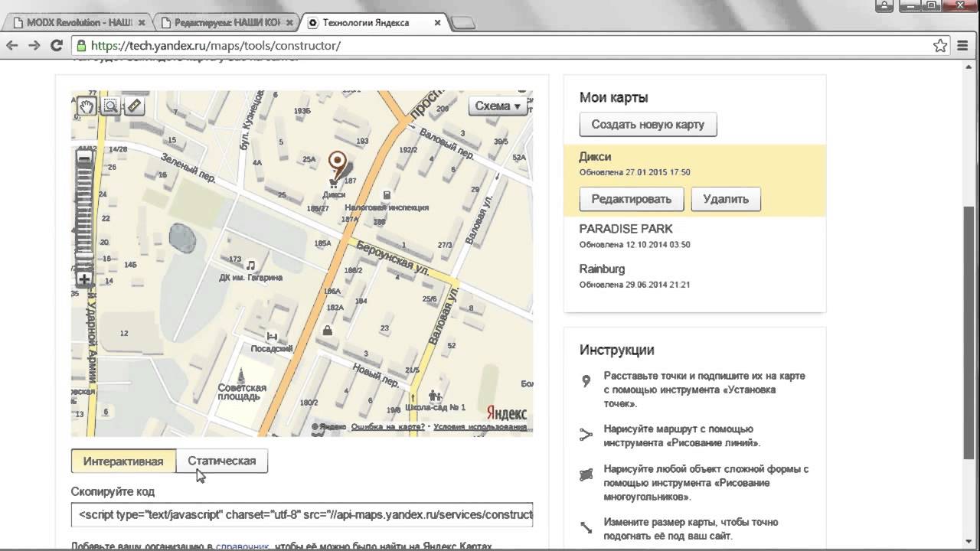Zoom out with the minus map button
The height and width of the screenshot is (551, 980).
pyautogui.click(x=84, y=158)
